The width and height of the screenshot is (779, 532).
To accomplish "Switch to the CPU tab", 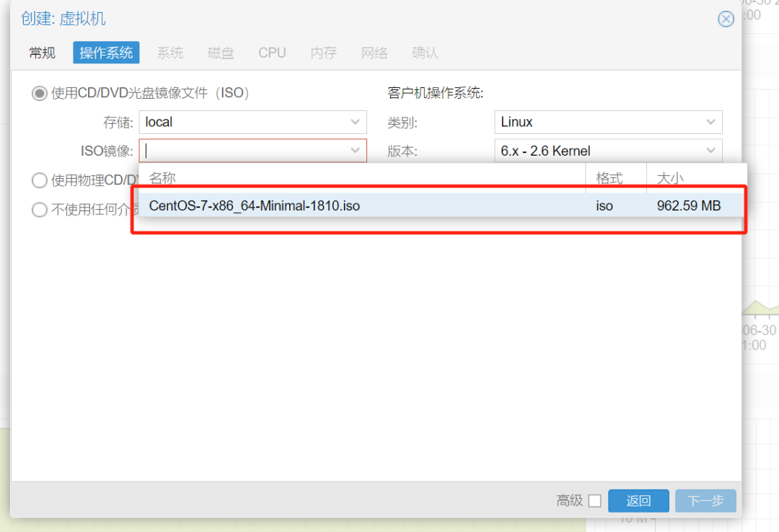I will tap(272, 53).
